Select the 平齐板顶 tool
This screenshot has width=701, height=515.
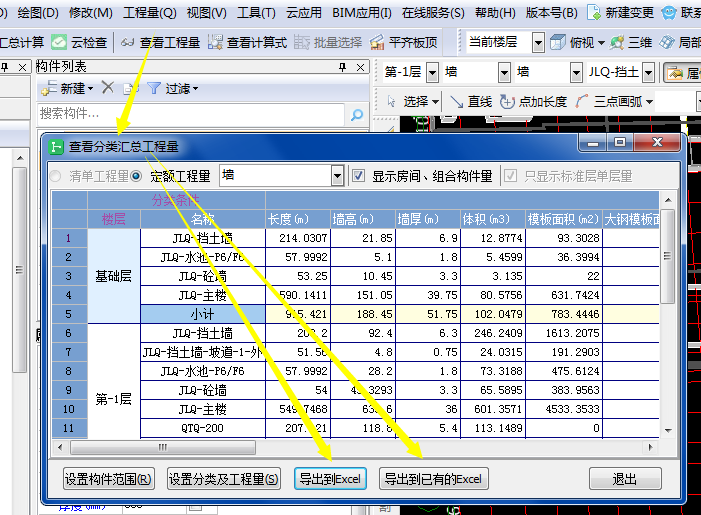pyautogui.click(x=403, y=42)
